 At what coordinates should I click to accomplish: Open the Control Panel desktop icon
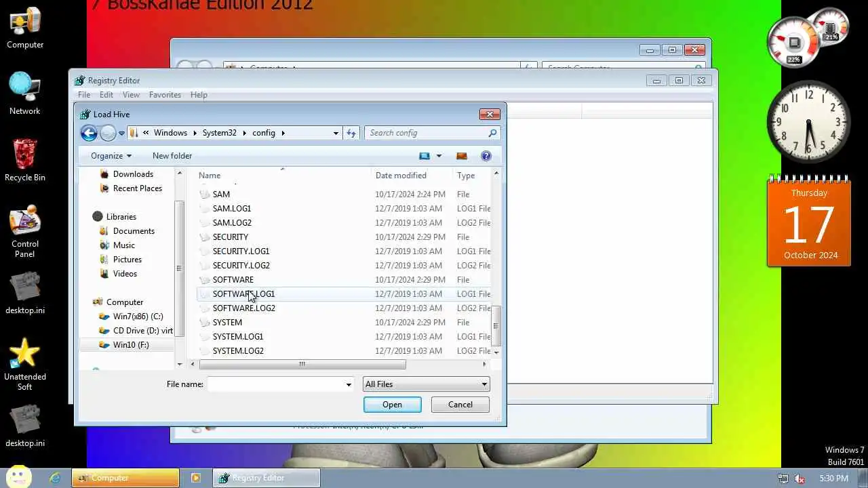tap(25, 231)
